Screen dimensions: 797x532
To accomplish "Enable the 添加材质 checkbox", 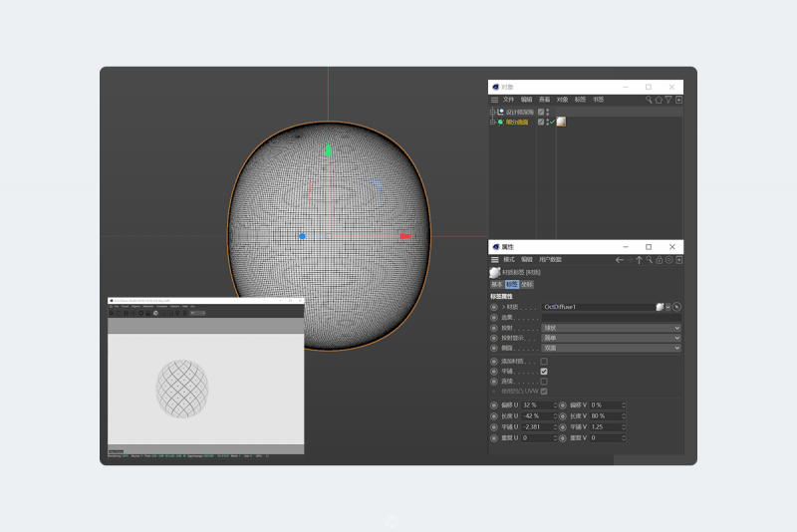I will coord(544,361).
